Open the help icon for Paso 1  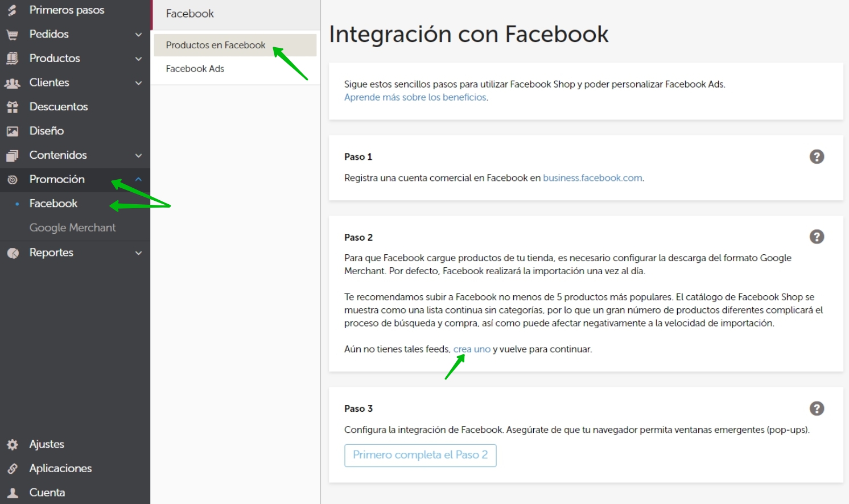pyautogui.click(x=817, y=157)
